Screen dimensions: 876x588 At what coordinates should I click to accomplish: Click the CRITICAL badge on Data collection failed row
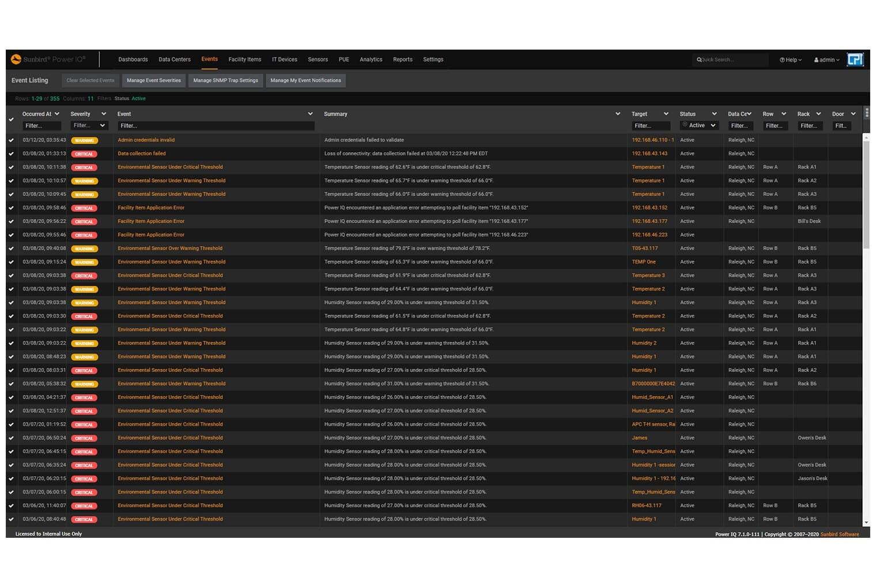coord(84,154)
